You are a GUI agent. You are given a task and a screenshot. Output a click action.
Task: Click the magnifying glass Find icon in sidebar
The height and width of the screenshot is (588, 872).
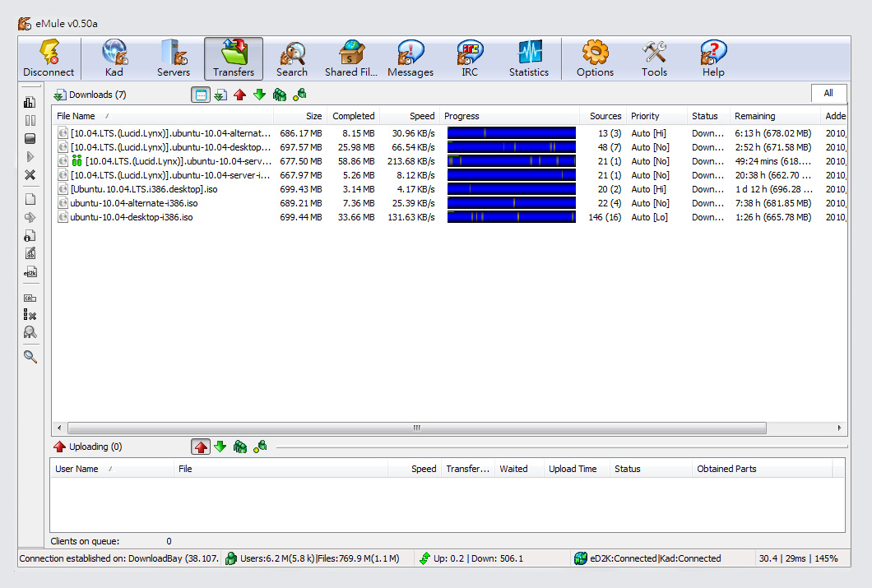click(x=30, y=357)
